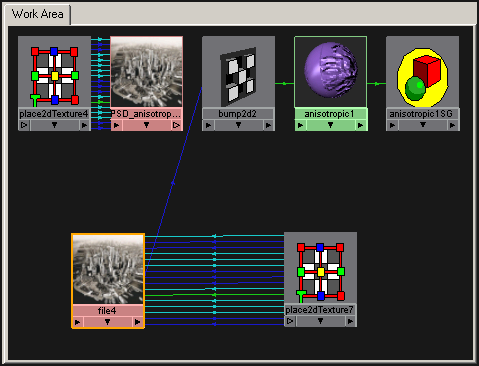The image size is (479, 366).
Task: Click the anisotropic1 node label
Action: 329,114
